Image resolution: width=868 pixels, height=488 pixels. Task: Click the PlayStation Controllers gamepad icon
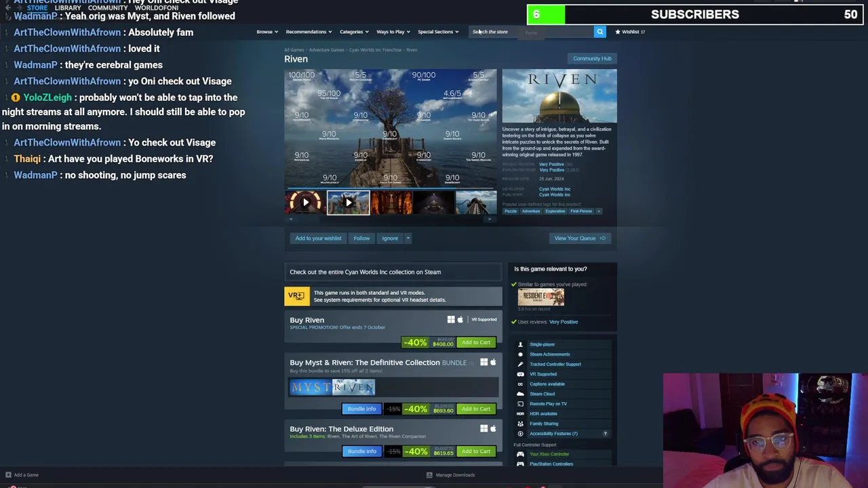[x=520, y=464]
